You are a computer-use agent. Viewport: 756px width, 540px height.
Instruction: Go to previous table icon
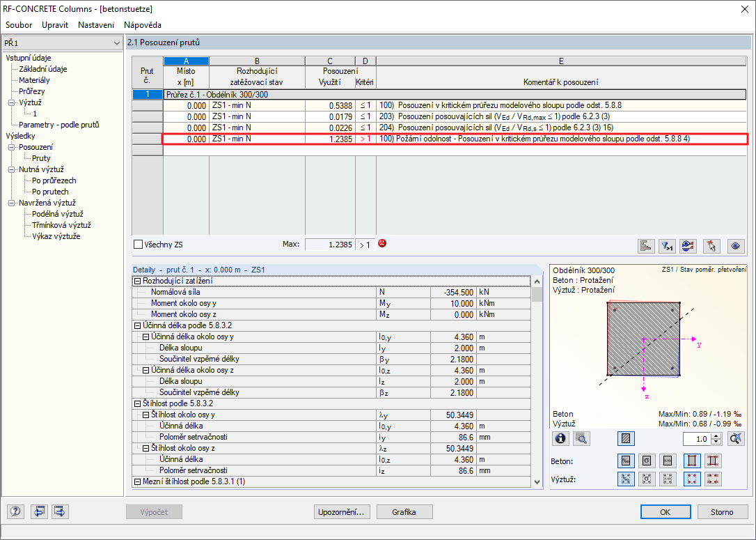pyautogui.click(x=39, y=511)
